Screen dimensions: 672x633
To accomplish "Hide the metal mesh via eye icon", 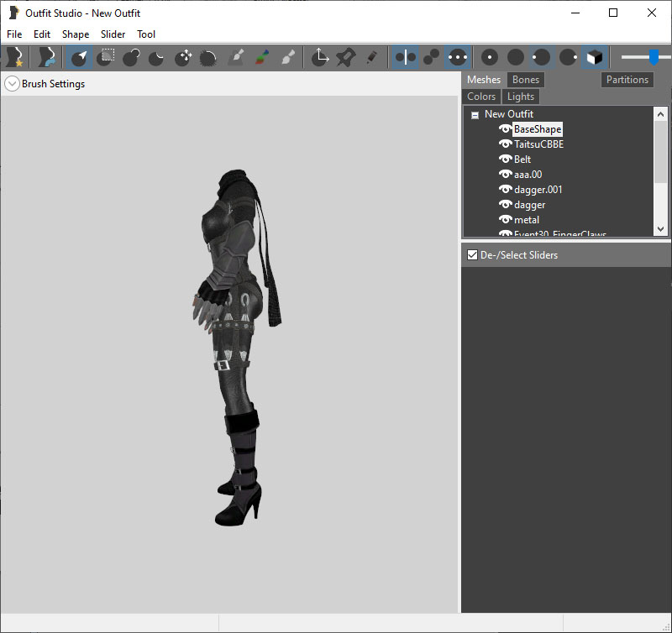I will 506,220.
